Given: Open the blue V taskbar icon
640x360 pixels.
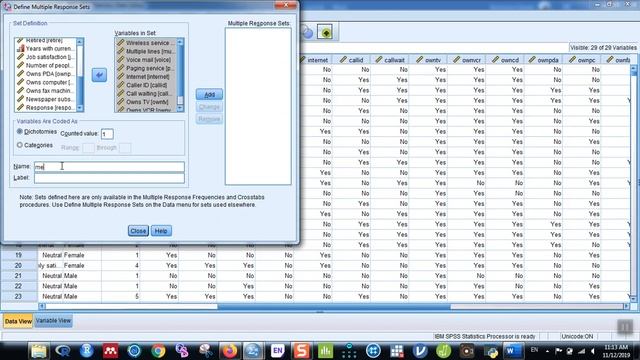Looking at the screenshot, I should (420, 351).
